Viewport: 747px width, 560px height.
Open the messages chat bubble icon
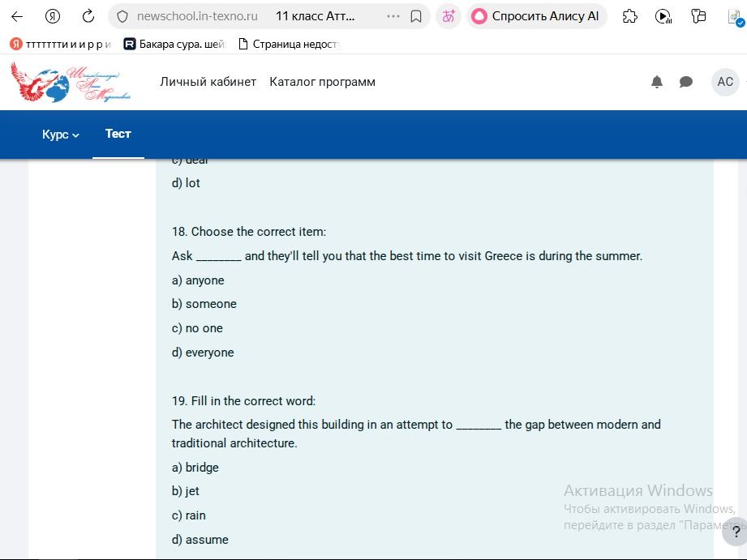[x=685, y=82]
